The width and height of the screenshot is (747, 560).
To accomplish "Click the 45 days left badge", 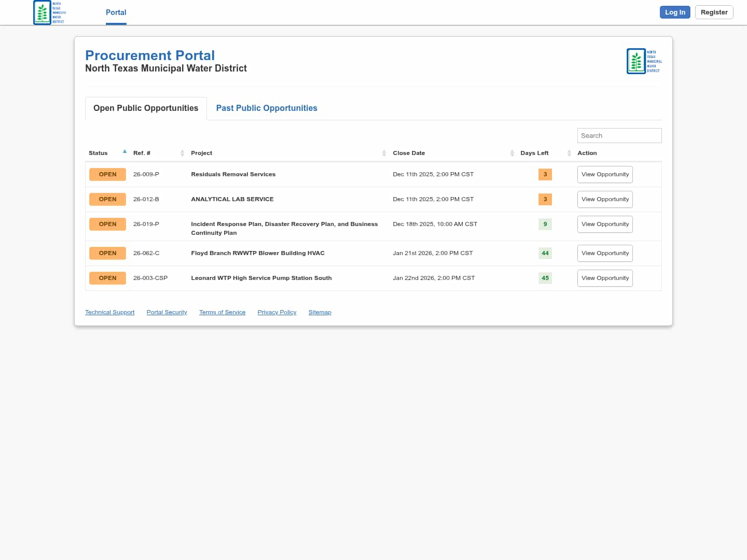I will (545, 278).
